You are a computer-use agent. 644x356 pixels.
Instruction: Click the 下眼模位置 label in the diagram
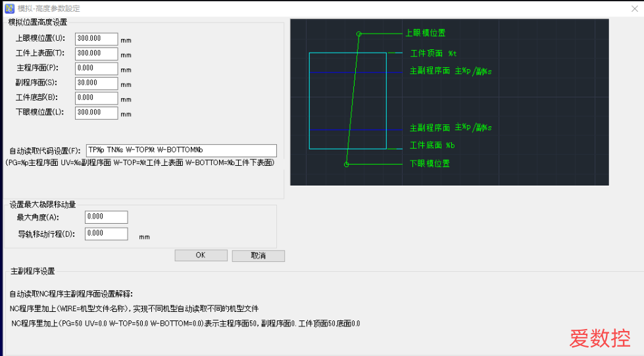coord(430,164)
